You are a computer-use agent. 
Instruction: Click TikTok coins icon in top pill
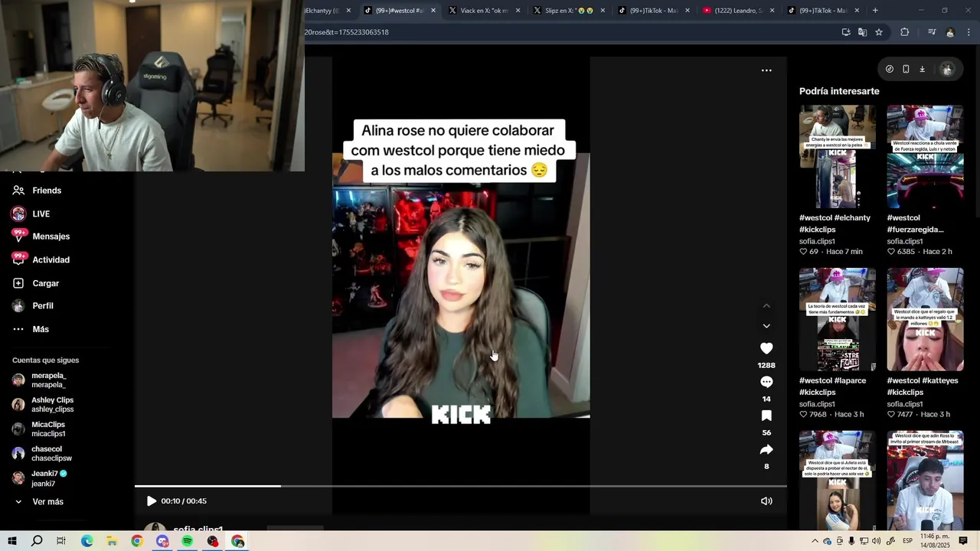pyautogui.click(x=890, y=69)
